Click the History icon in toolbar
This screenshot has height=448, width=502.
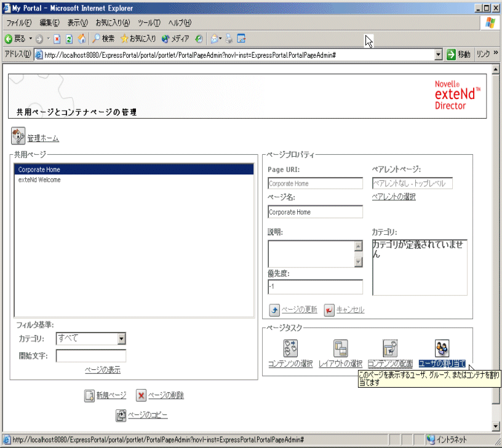point(199,39)
